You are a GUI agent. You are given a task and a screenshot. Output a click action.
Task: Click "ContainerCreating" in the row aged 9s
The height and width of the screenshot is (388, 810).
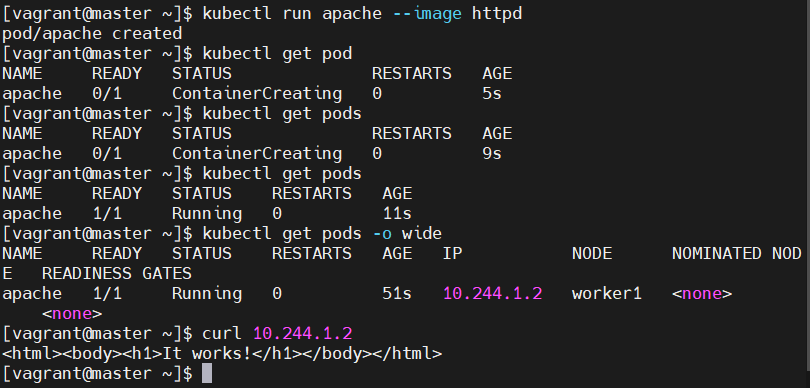(x=257, y=153)
